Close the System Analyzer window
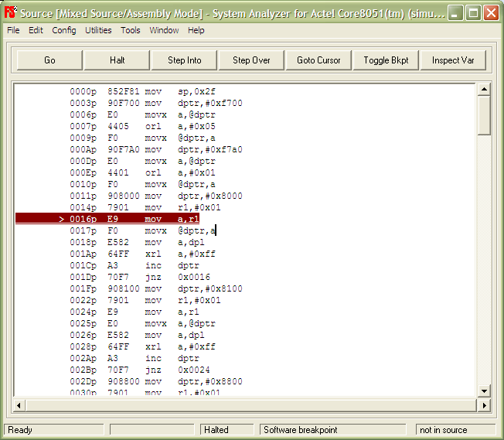 (x=491, y=13)
